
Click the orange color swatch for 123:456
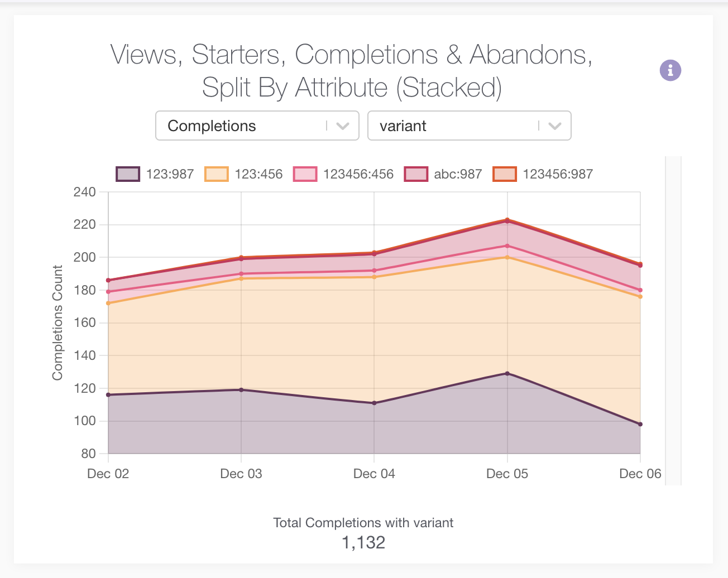(x=217, y=174)
